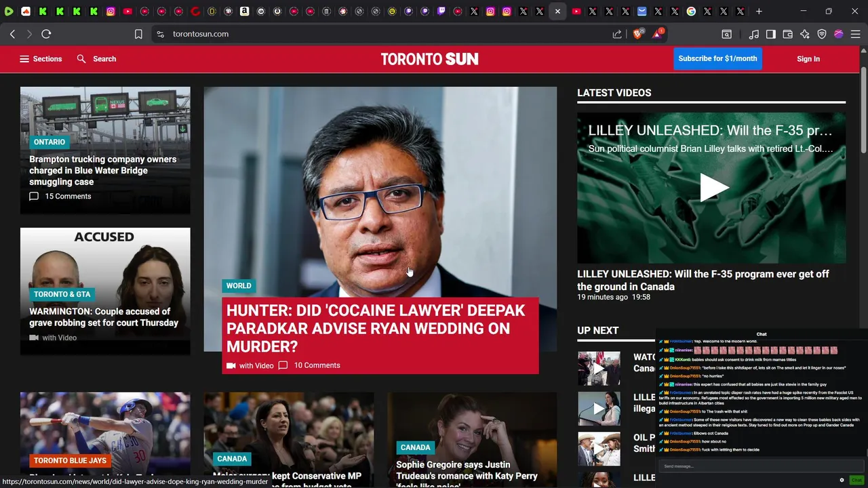
Task: Switch to the Amazon tab
Action: point(244,12)
